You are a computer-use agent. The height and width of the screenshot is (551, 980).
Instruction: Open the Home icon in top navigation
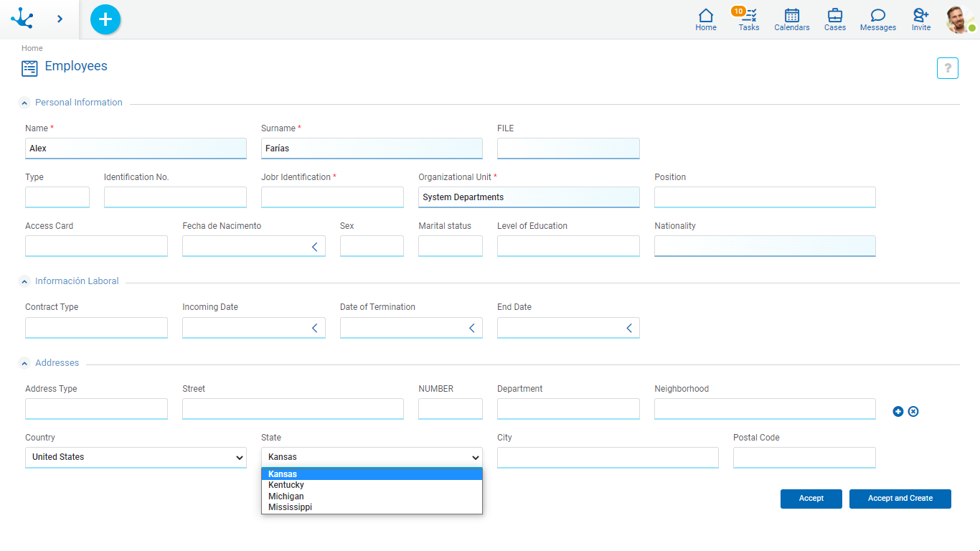click(706, 19)
